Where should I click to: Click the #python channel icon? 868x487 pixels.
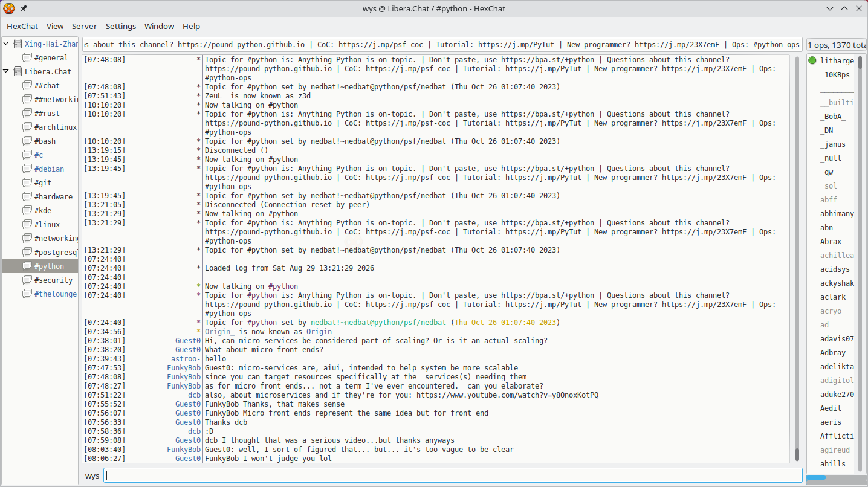pyautogui.click(x=27, y=266)
